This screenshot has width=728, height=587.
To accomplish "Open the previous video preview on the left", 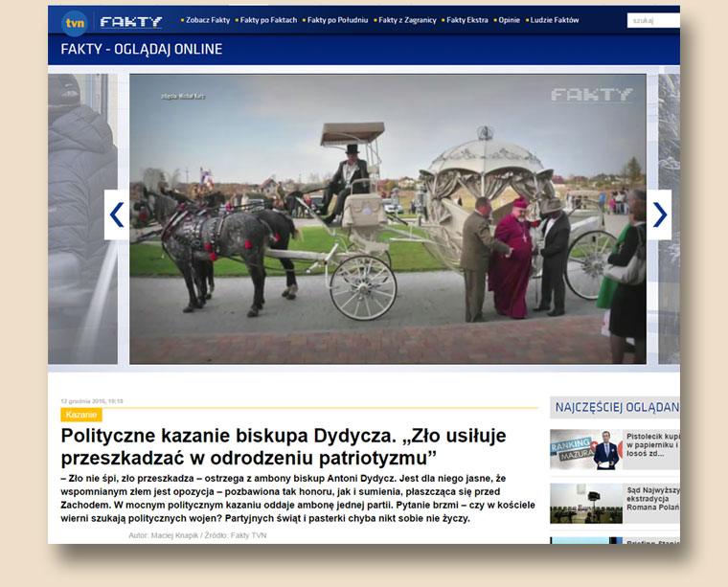I will click(x=82, y=218).
